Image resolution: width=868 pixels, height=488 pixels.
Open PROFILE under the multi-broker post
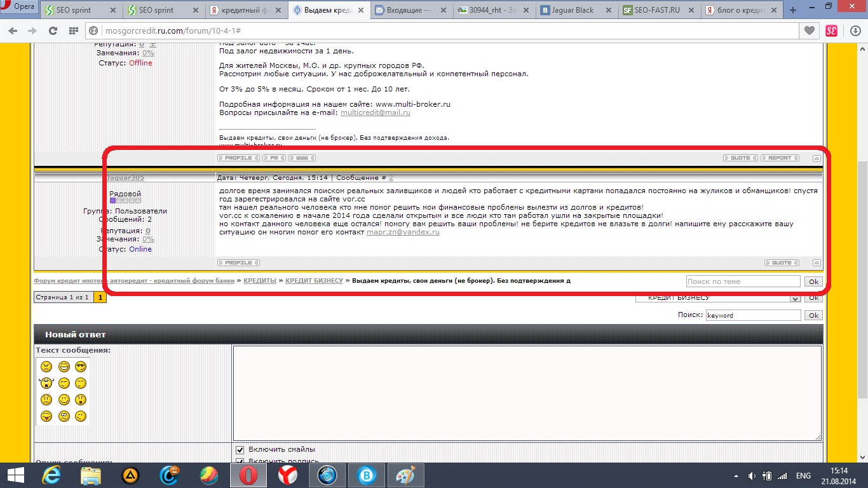(238, 158)
